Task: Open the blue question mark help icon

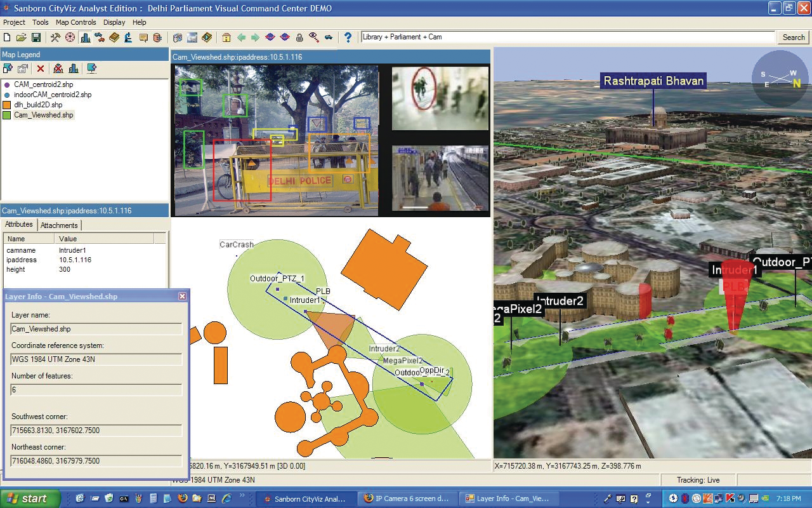Action: (x=348, y=37)
